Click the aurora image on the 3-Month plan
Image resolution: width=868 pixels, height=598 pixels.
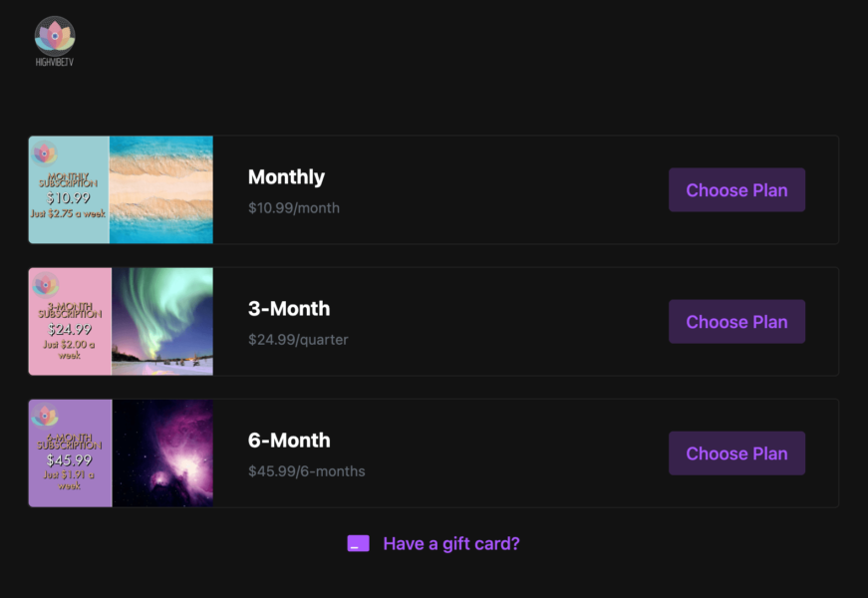pos(162,321)
